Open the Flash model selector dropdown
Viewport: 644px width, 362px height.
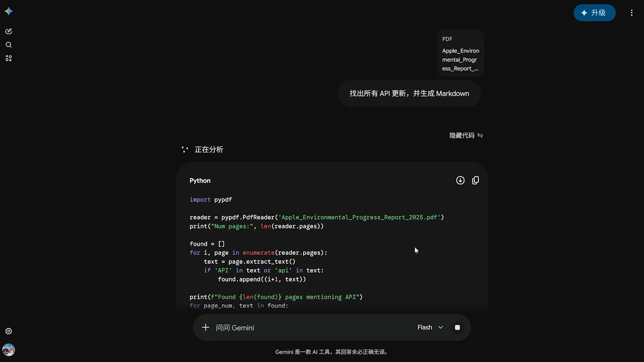pyautogui.click(x=430, y=327)
